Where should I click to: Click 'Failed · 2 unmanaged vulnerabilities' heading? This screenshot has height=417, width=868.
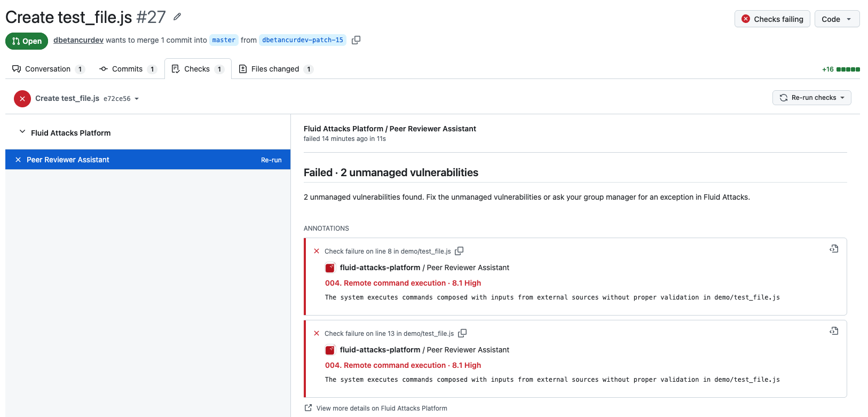coord(391,172)
